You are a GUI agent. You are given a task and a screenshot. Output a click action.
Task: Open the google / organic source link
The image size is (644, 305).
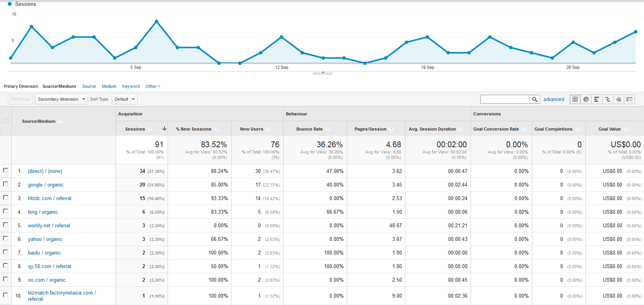pyautogui.click(x=45, y=185)
